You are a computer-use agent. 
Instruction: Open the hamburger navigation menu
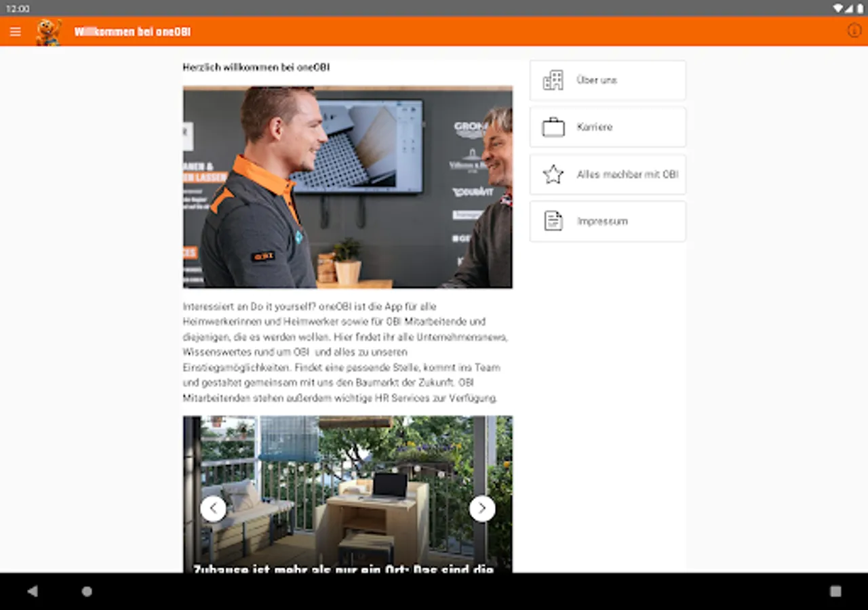[x=16, y=32]
